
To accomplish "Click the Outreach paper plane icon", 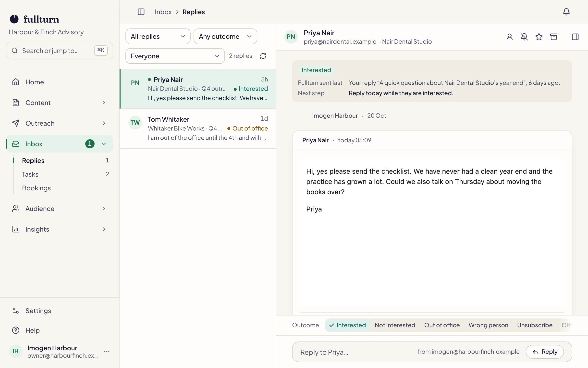I will [16, 123].
